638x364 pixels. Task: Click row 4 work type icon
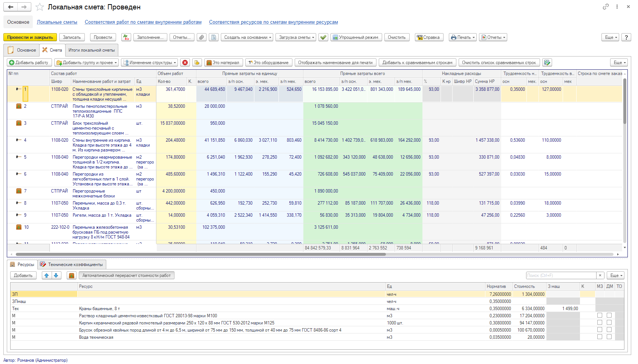click(19, 140)
